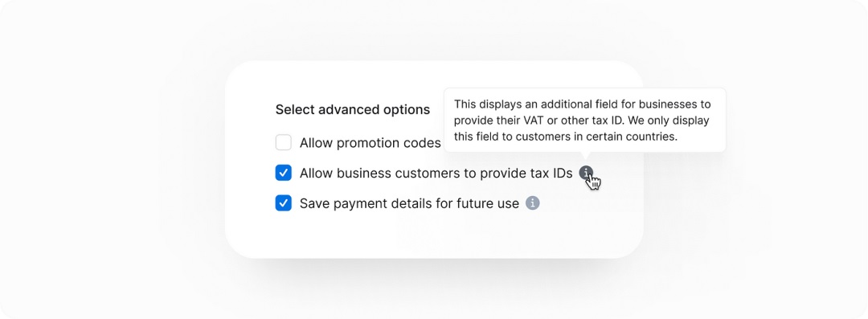Click checkmark icon in Save payment details box
This screenshot has width=868, height=319.
[284, 203]
